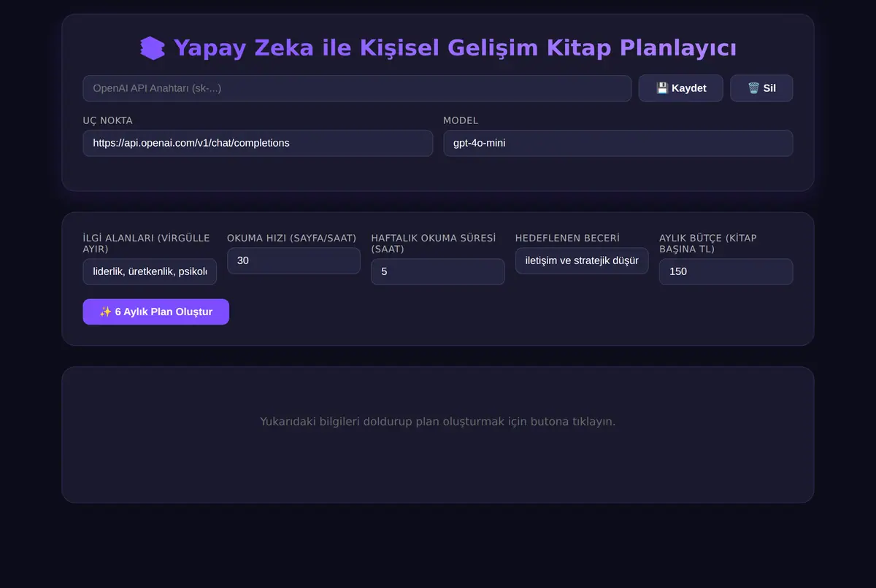
Task: Click the MODEL label
Action: point(461,120)
